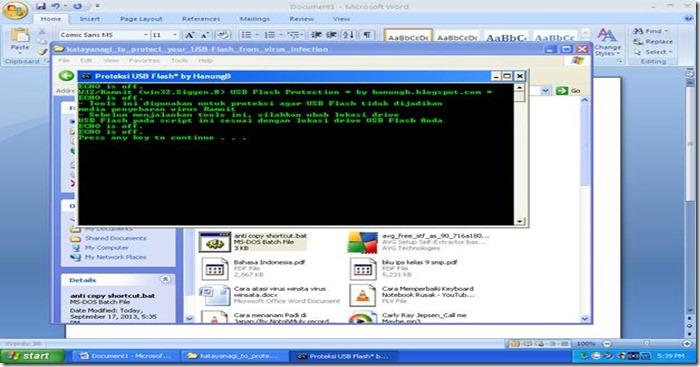The height and width of the screenshot is (367, 700).
Task: Open Favorites menu in Explorer window
Action: point(144,60)
